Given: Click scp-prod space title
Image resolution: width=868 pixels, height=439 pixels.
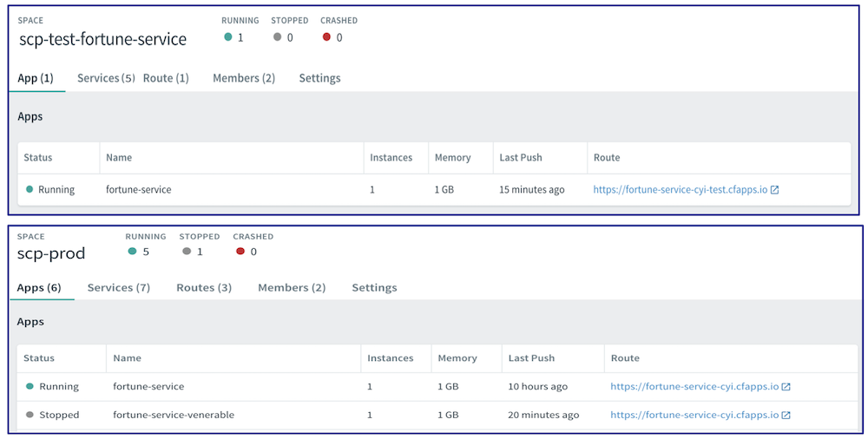Looking at the screenshot, I should point(51,253).
